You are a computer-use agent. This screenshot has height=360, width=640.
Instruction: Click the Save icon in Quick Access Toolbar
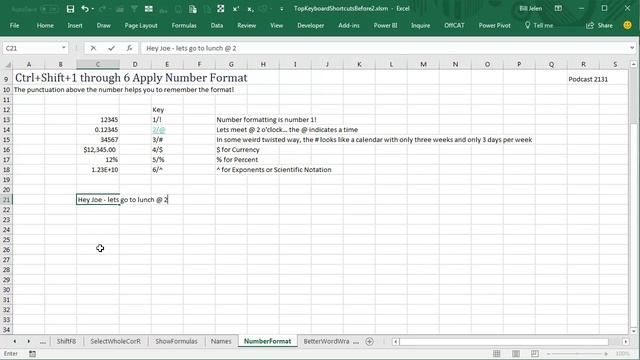70,9
